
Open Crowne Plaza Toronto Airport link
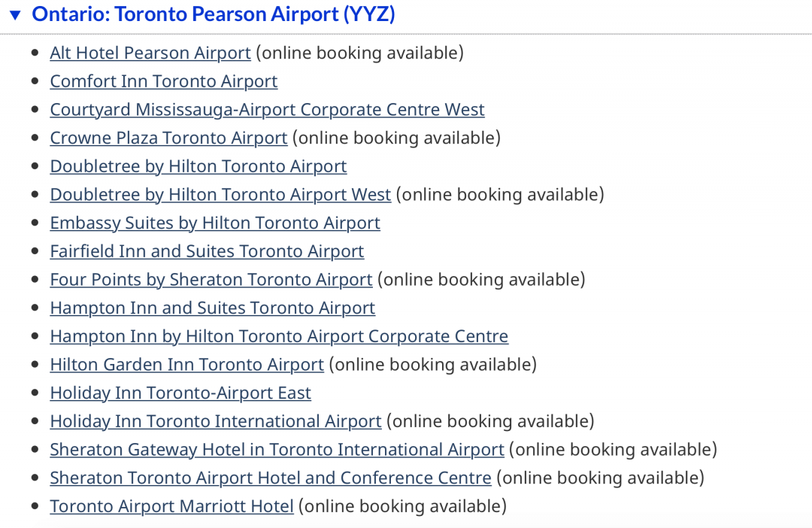pyautogui.click(x=168, y=138)
